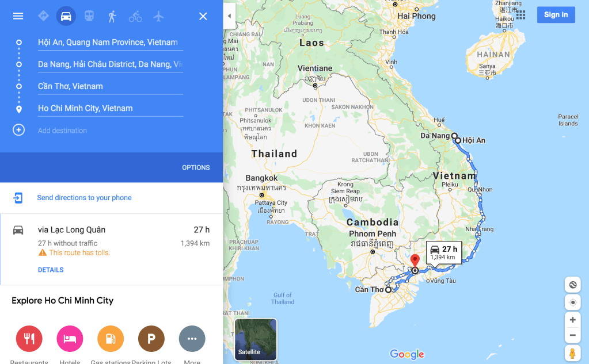Viewport: 589px width, 364px height.
Task: Collapse the side panel arrow
Action: click(x=229, y=16)
